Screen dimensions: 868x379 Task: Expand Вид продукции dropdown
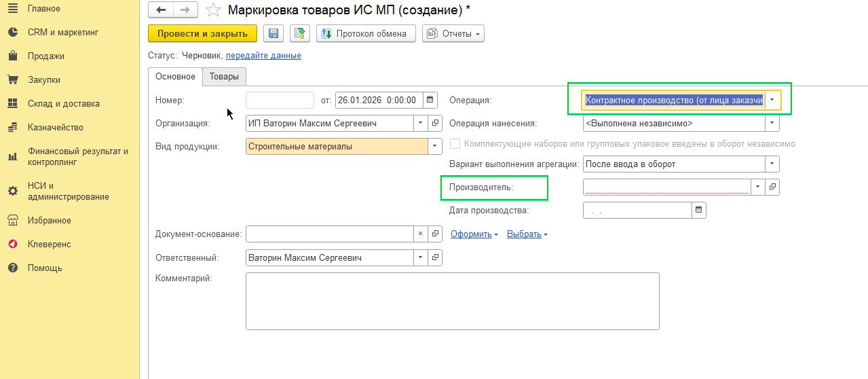point(434,146)
